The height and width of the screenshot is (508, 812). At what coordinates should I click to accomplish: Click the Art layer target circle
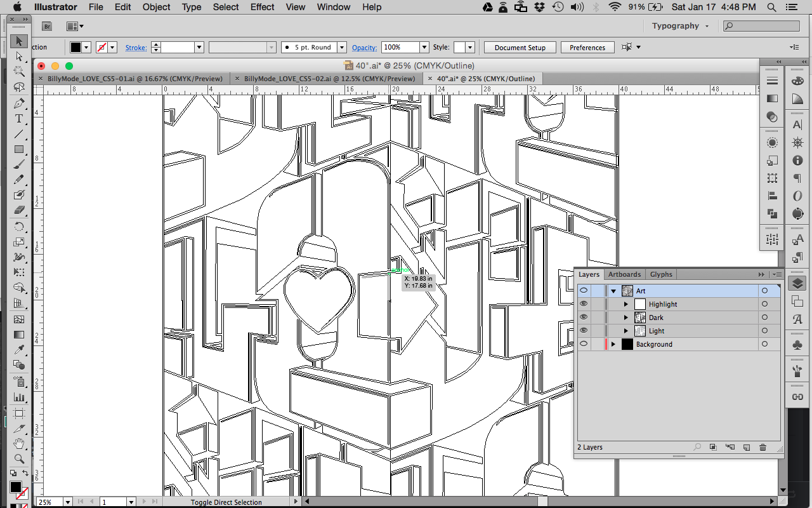point(764,291)
